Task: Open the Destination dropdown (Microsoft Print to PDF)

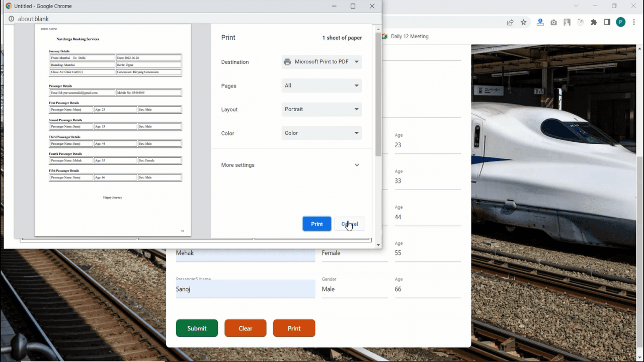Action: click(321, 62)
